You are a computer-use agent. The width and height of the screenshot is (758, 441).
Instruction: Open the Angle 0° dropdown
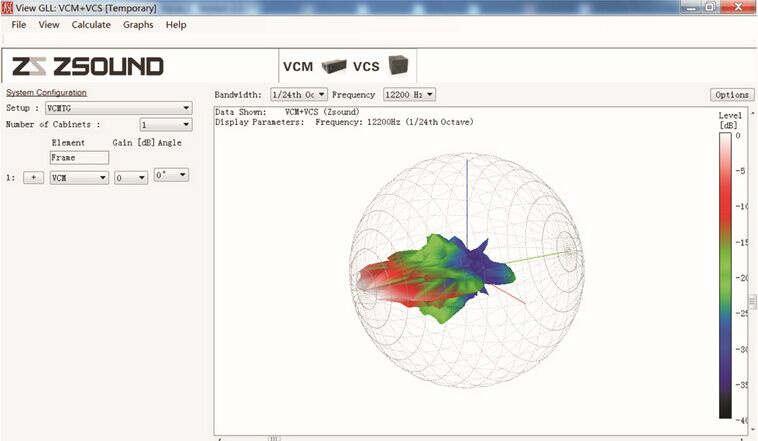click(171, 175)
